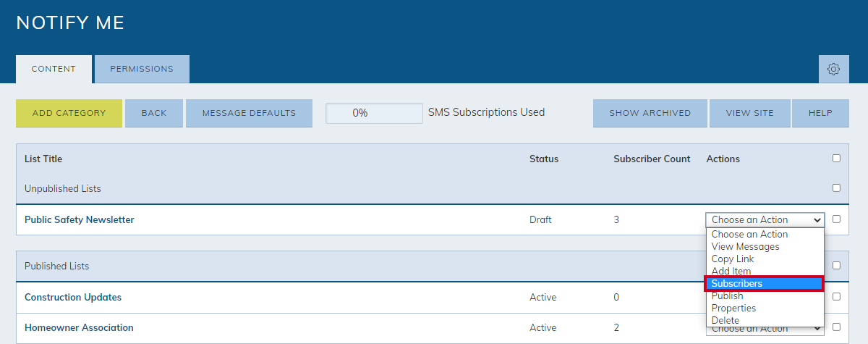Viewport: 868px width, 344px height.
Task: Click the Status column header
Action: point(544,159)
